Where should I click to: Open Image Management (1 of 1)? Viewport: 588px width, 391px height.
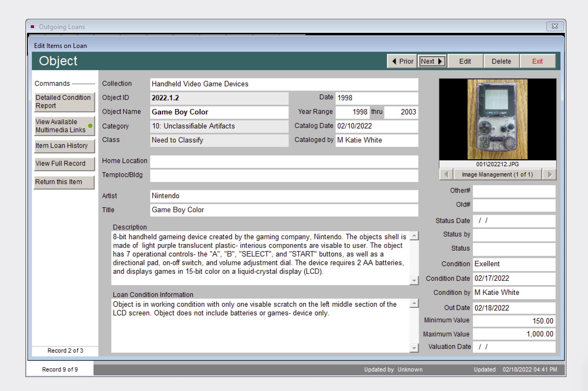coord(497,174)
